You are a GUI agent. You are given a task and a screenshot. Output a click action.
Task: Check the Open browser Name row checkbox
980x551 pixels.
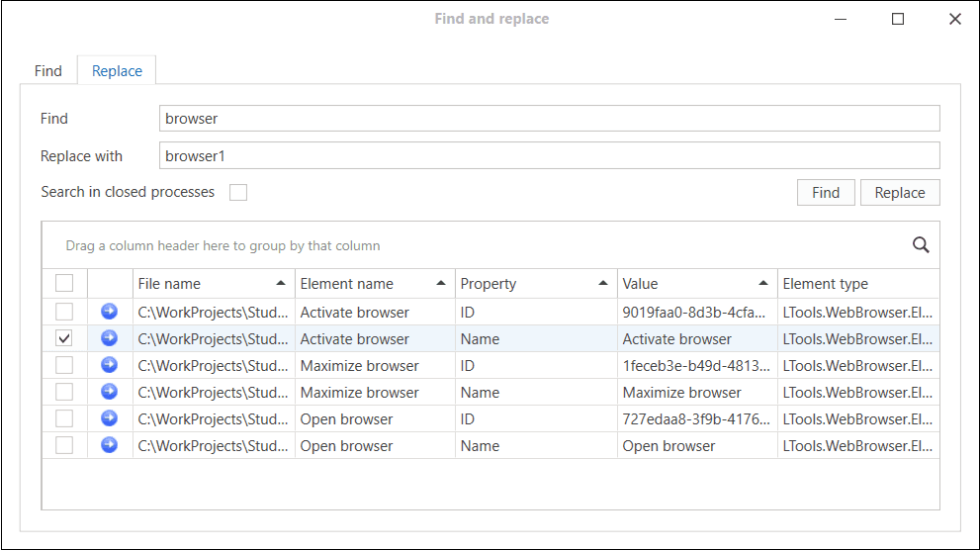click(x=64, y=445)
